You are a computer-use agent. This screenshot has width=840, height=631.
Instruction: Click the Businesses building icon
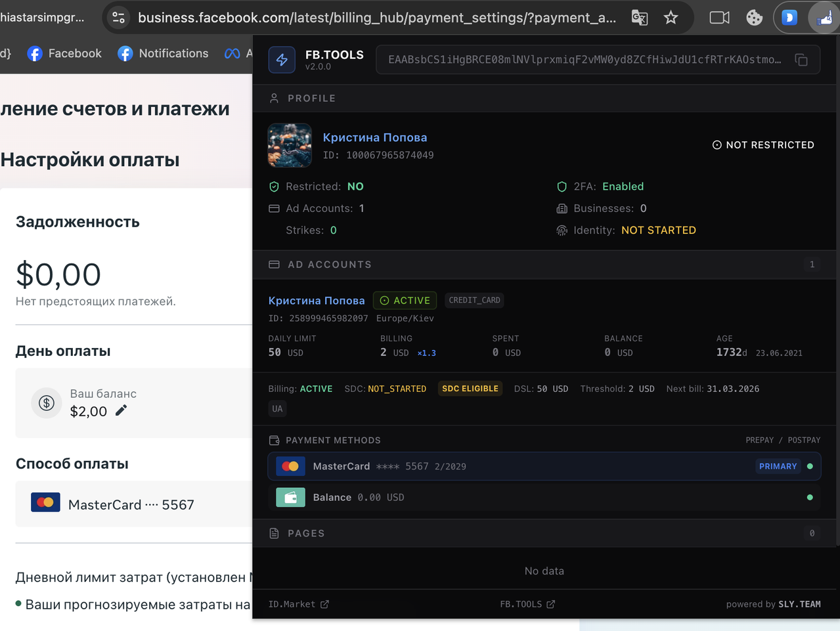point(562,208)
